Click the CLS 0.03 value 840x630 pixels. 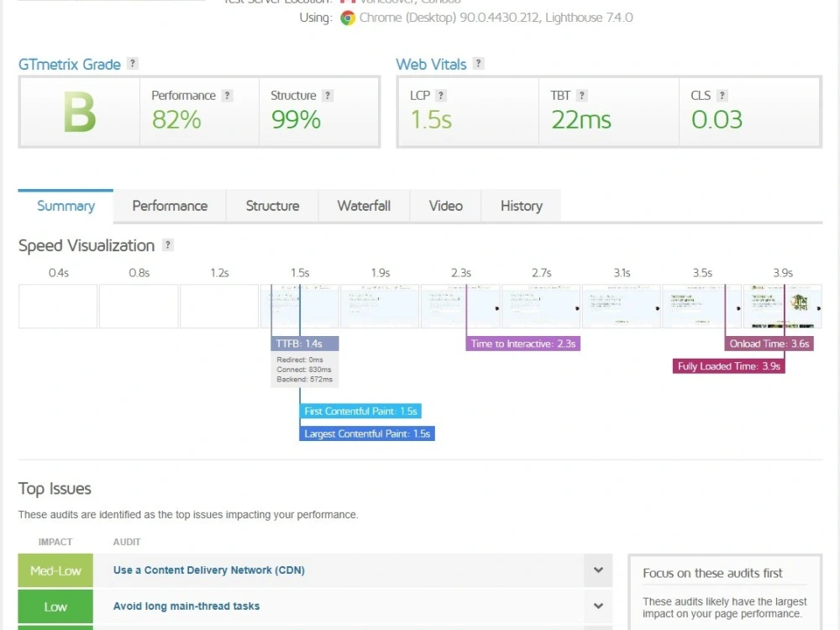pyautogui.click(x=717, y=119)
